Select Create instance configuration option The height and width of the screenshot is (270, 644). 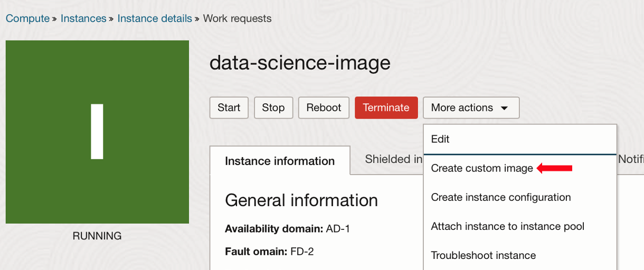(x=500, y=197)
